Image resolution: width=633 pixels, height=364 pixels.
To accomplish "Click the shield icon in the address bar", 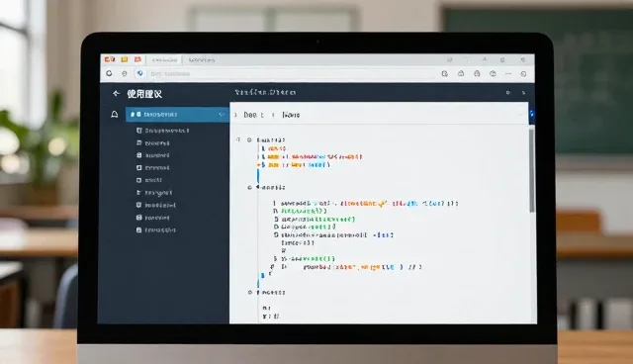I will (x=139, y=73).
